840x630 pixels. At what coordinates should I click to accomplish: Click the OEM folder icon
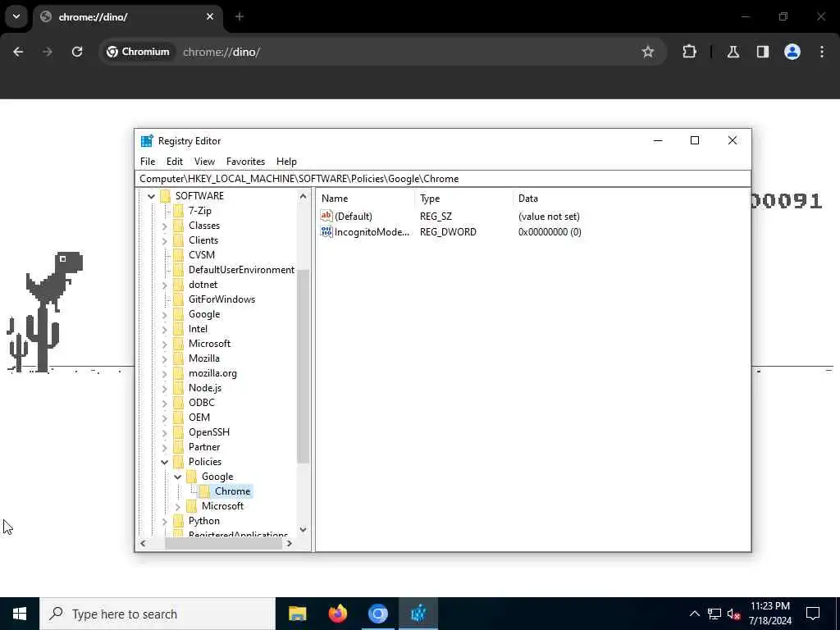178,418
